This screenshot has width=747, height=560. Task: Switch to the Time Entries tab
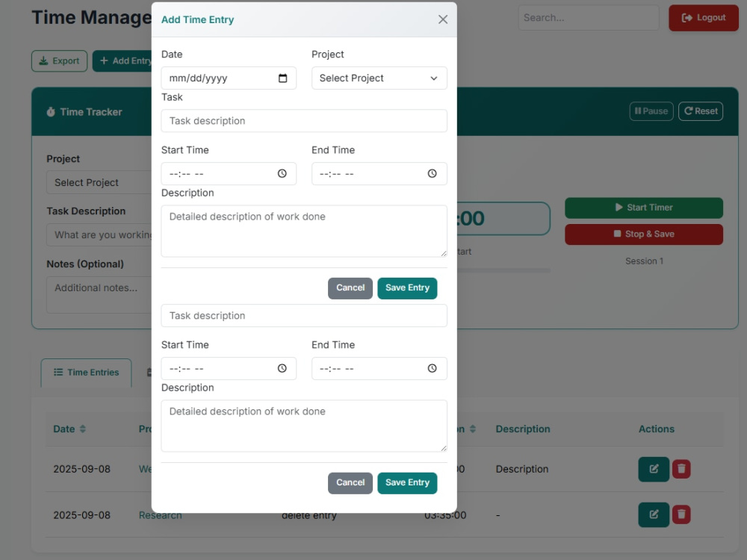pos(86,373)
